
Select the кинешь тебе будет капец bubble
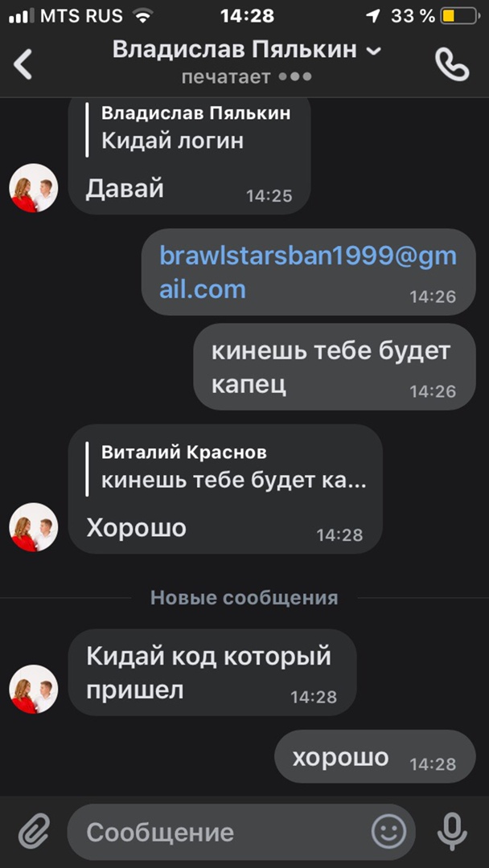[x=335, y=366]
